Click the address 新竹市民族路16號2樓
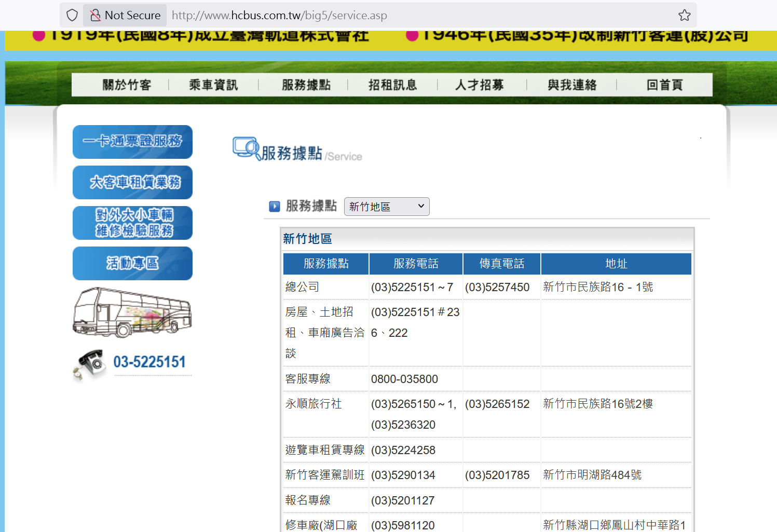 tap(598, 404)
